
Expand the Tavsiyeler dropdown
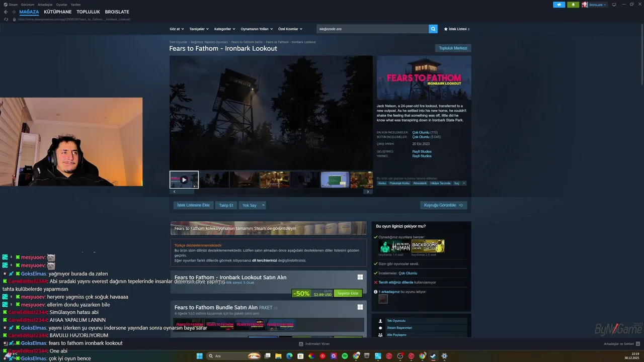pyautogui.click(x=199, y=29)
